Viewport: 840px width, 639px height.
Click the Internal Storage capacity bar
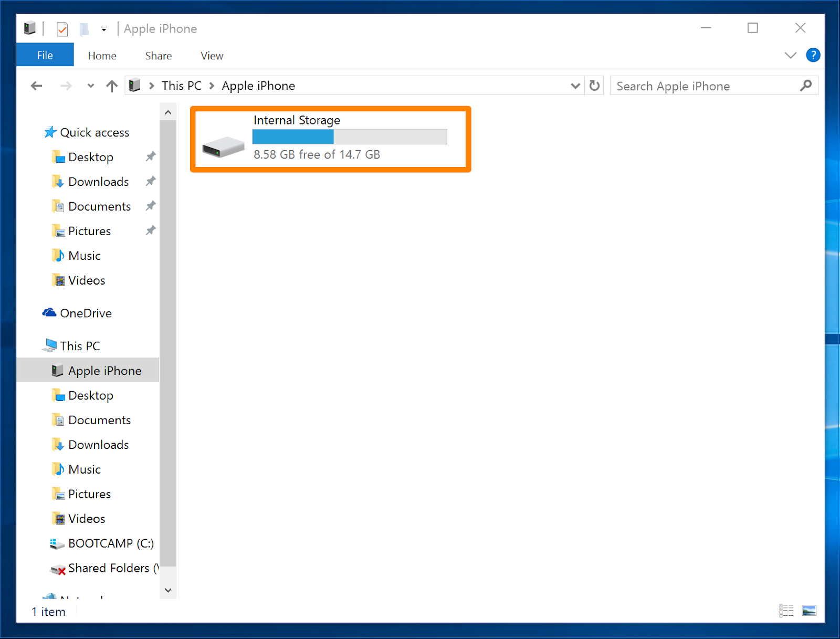(350, 137)
